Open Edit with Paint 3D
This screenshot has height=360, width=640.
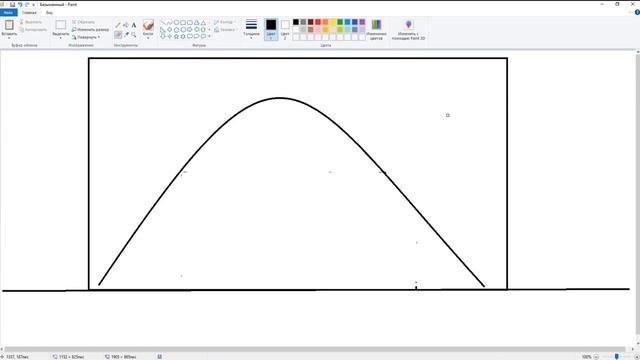408,29
